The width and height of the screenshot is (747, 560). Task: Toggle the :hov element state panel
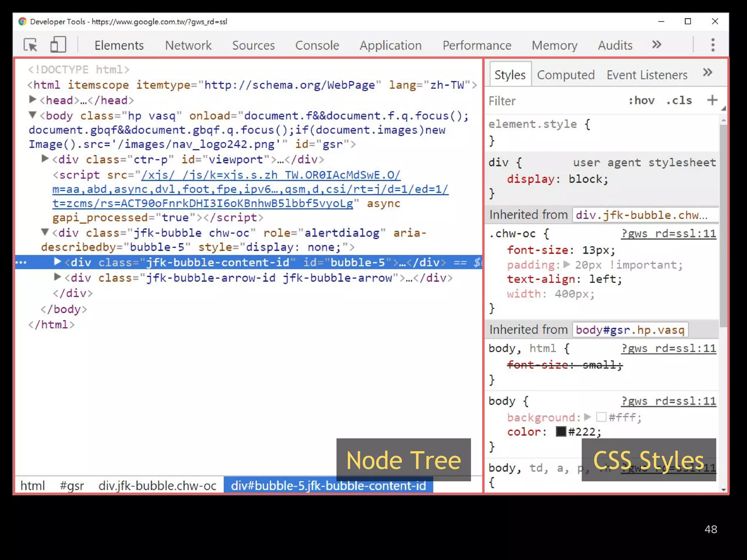pos(641,100)
